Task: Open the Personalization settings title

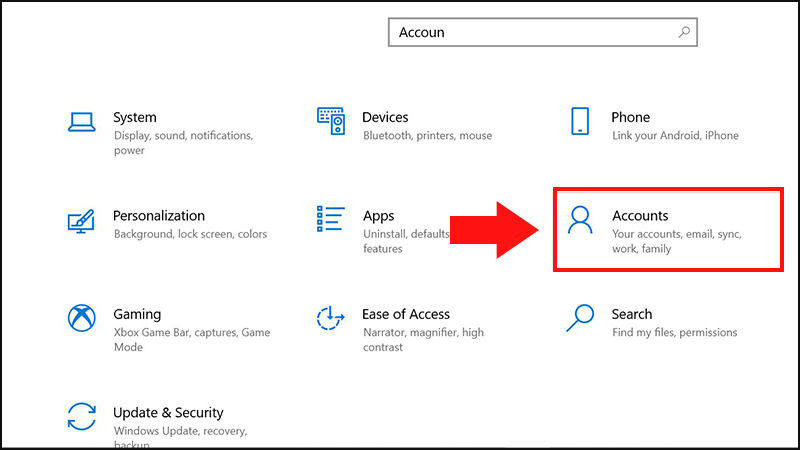Action: click(159, 216)
